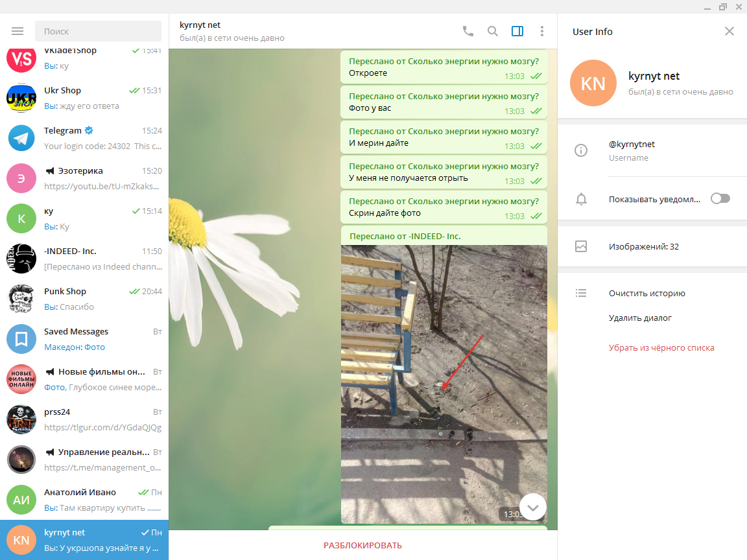Click the kyrnyt net KN profile avatar
This screenshot has height=560, width=747.
tap(593, 83)
